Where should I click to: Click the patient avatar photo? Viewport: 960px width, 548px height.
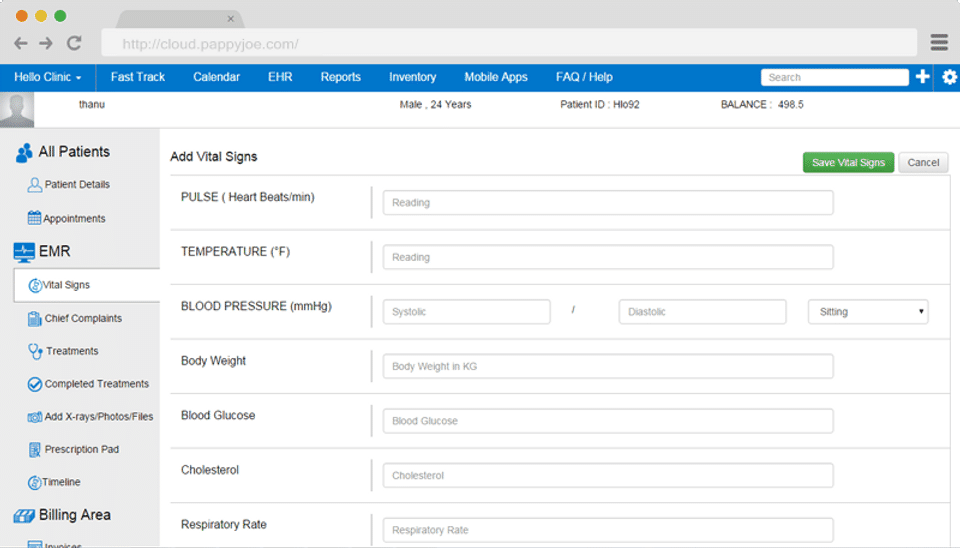17,110
